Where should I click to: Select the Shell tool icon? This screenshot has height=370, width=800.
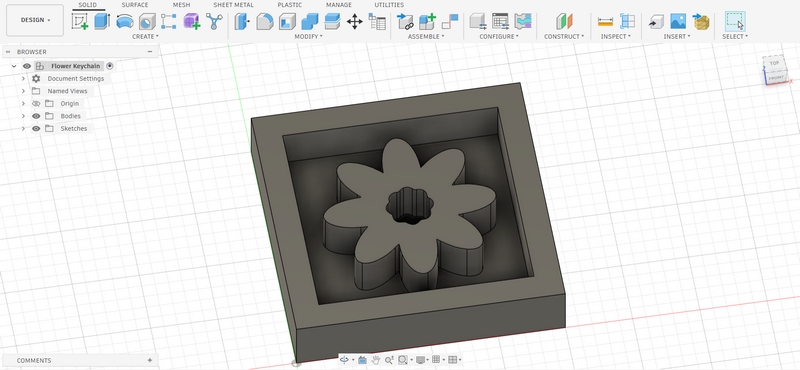(x=287, y=21)
